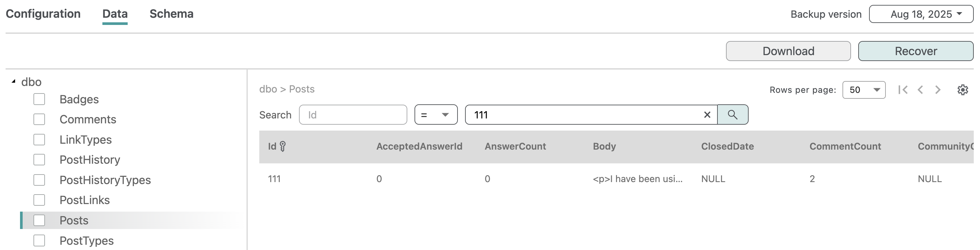Collapse the dbo schema tree

14,81
